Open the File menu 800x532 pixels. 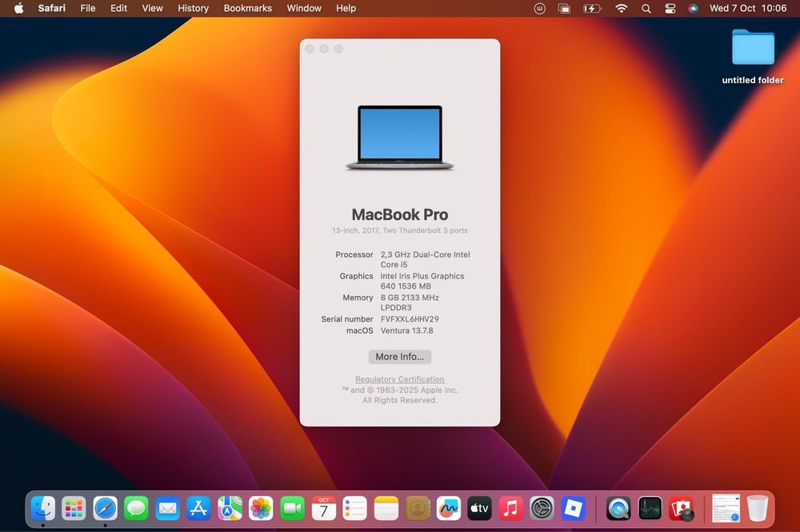pyautogui.click(x=88, y=8)
